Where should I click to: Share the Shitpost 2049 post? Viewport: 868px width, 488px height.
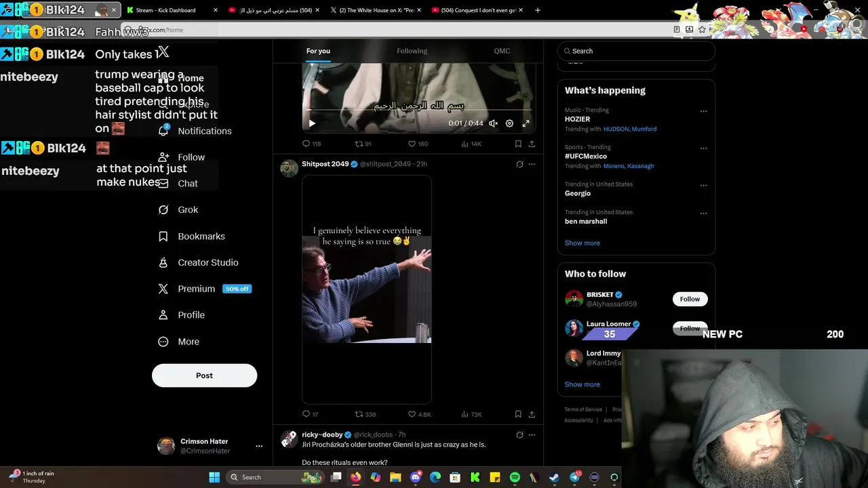point(532,414)
